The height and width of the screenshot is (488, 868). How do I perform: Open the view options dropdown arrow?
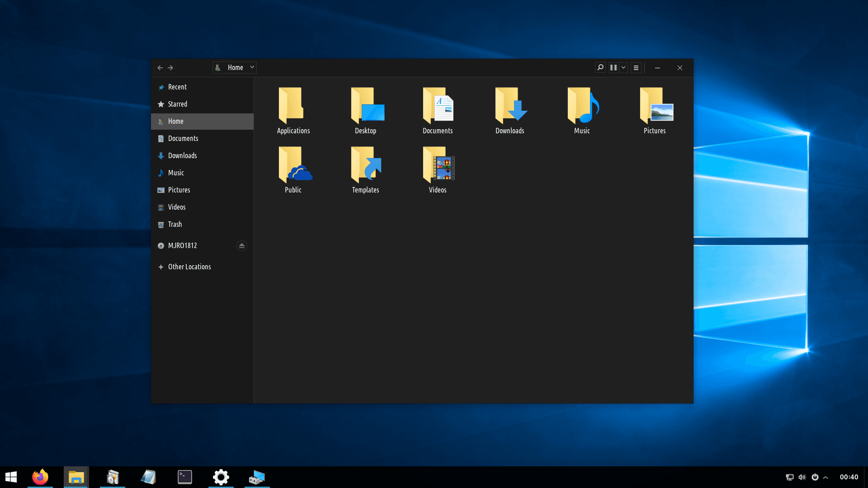623,67
